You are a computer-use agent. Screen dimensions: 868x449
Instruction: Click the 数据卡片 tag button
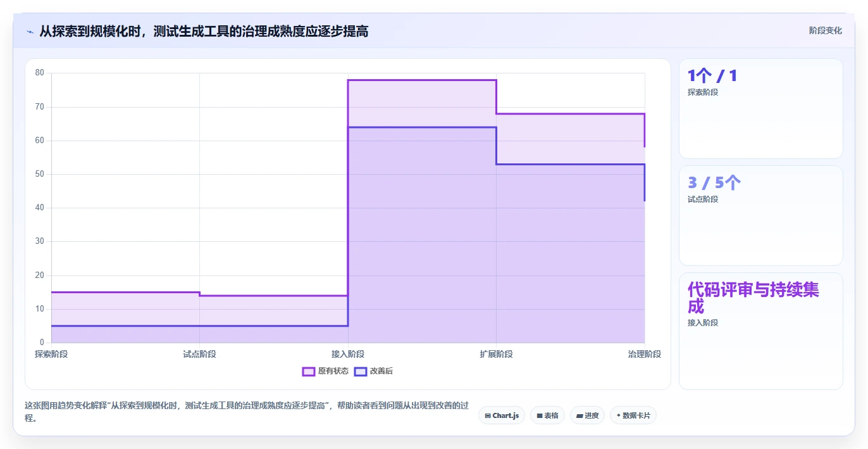click(633, 415)
